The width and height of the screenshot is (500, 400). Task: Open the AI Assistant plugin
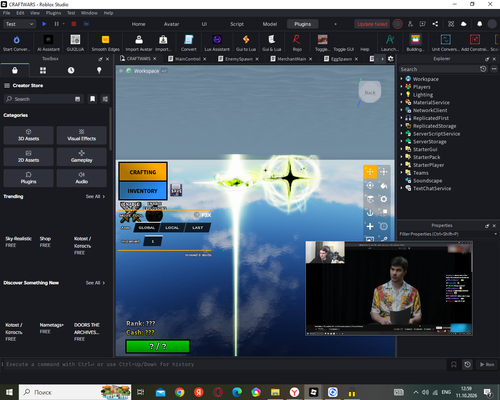coord(48,43)
